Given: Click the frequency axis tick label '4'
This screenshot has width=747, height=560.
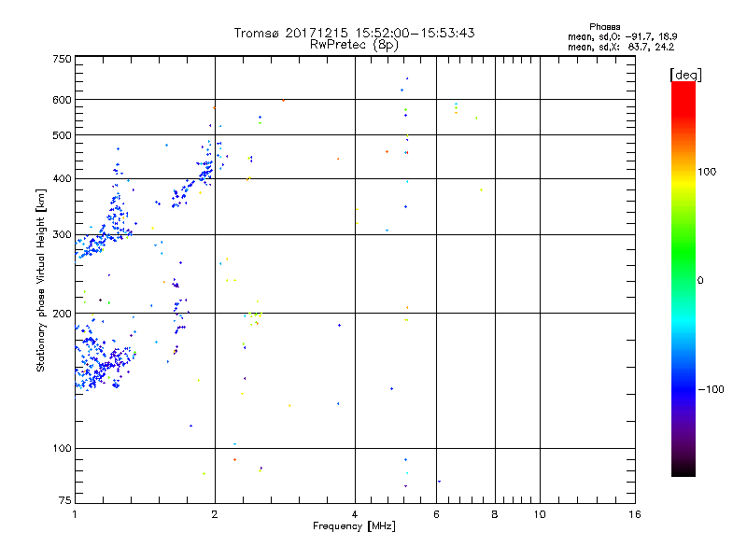Looking at the screenshot, I should tap(355, 514).
